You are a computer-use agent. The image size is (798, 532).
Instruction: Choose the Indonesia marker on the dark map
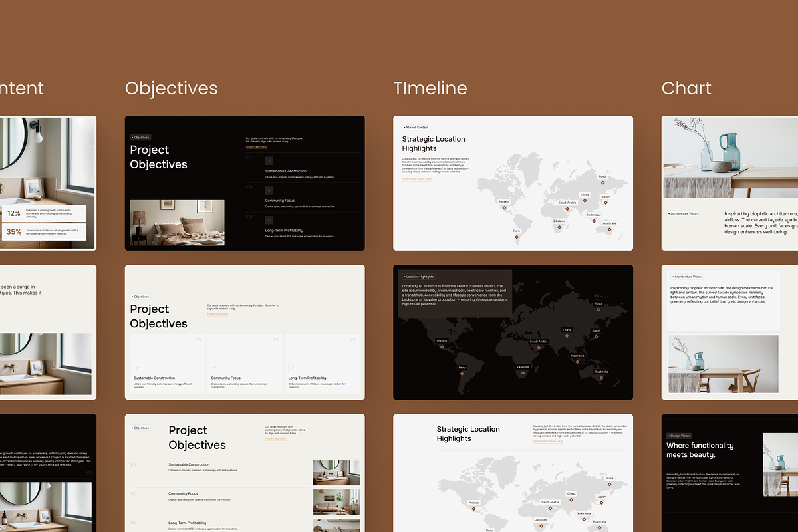pos(577,362)
